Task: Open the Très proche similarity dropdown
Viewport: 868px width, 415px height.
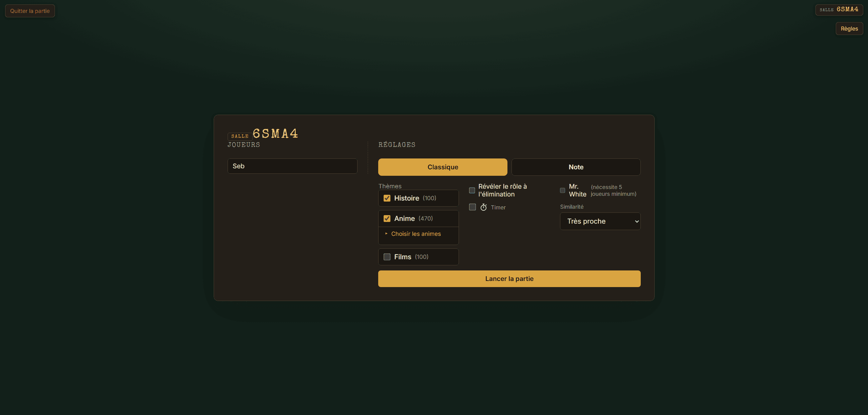Action: pyautogui.click(x=600, y=221)
